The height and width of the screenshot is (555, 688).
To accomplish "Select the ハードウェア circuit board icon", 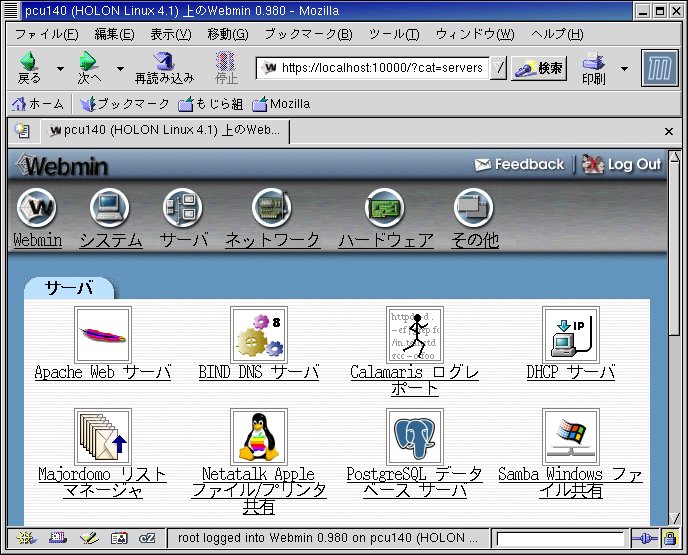I will pyautogui.click(x=385, y=208).
